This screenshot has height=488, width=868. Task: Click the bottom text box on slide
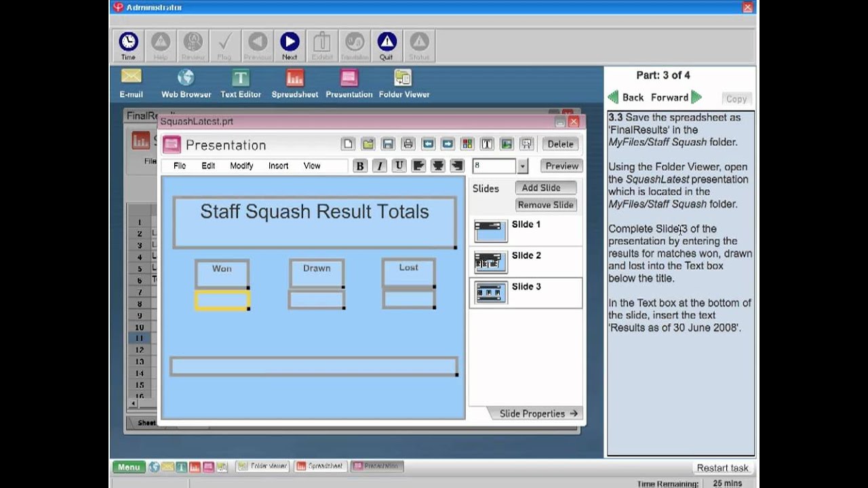pyautogui.click(x=314, y=366)
